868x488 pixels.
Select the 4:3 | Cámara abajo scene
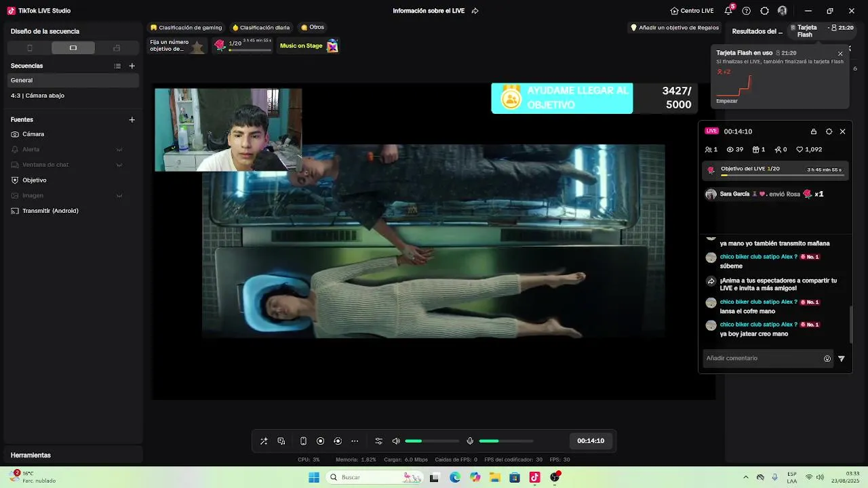coord(73,96)
